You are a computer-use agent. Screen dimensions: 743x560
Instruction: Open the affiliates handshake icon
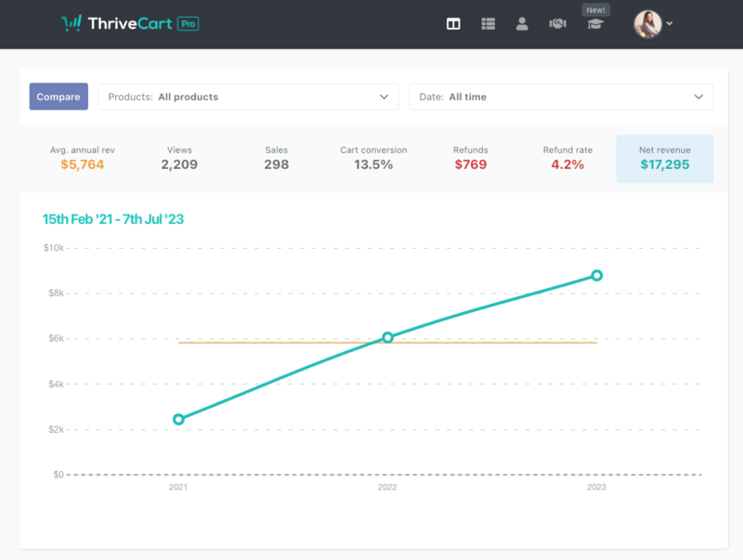pyautogui.click(x=557, y=24)
